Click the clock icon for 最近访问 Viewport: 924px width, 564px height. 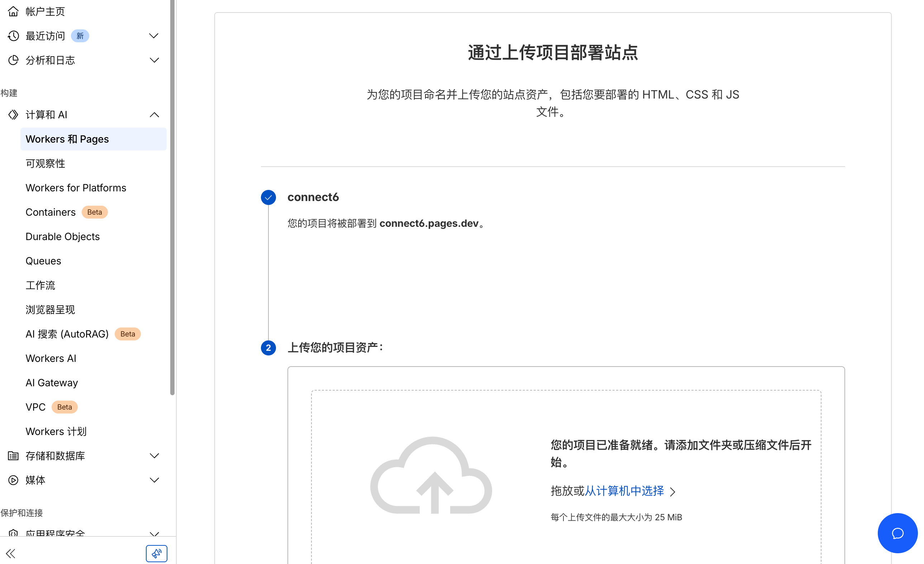(x=13, y=36)
